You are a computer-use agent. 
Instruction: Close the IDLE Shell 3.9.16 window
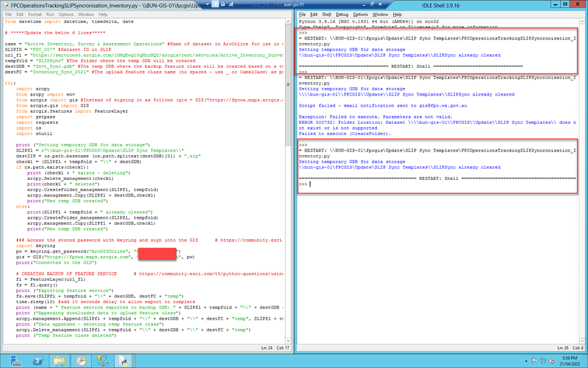point(577,4)
